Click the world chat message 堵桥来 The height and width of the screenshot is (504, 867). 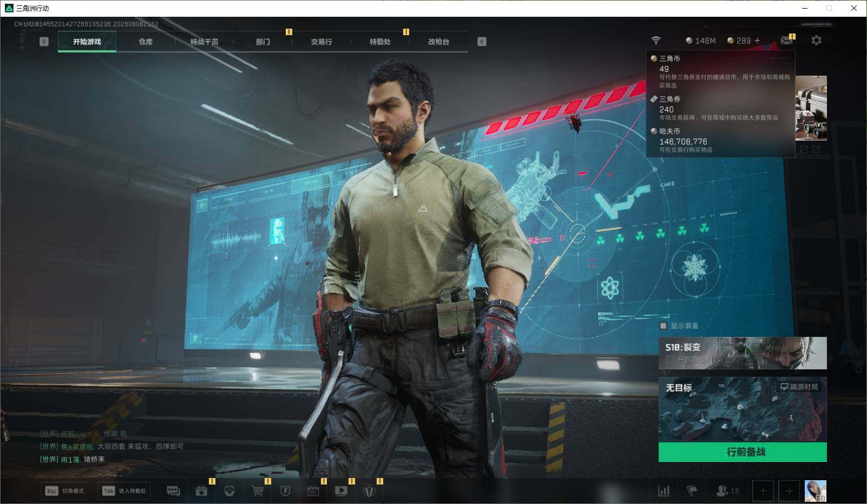pos(73,460)
